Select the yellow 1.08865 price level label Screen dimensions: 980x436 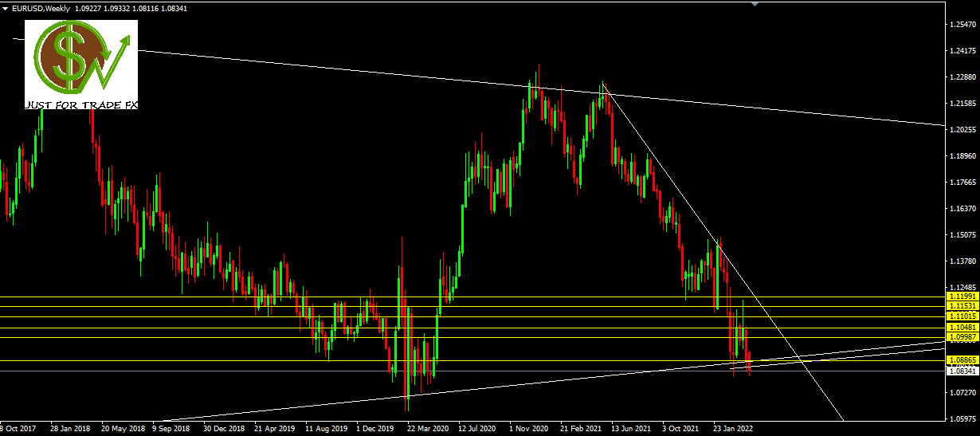(x=962, y=360)
